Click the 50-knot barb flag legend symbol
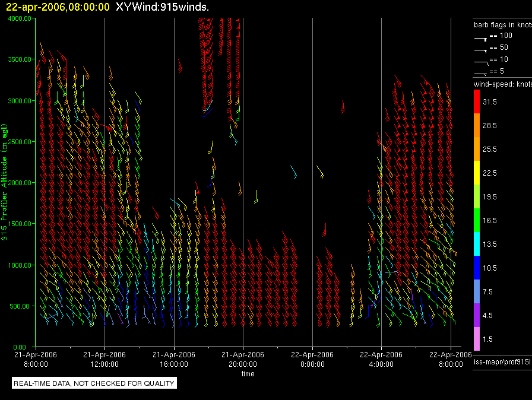Image resolution: width=532 pixels, height=400 pixels. pos(480,51)
